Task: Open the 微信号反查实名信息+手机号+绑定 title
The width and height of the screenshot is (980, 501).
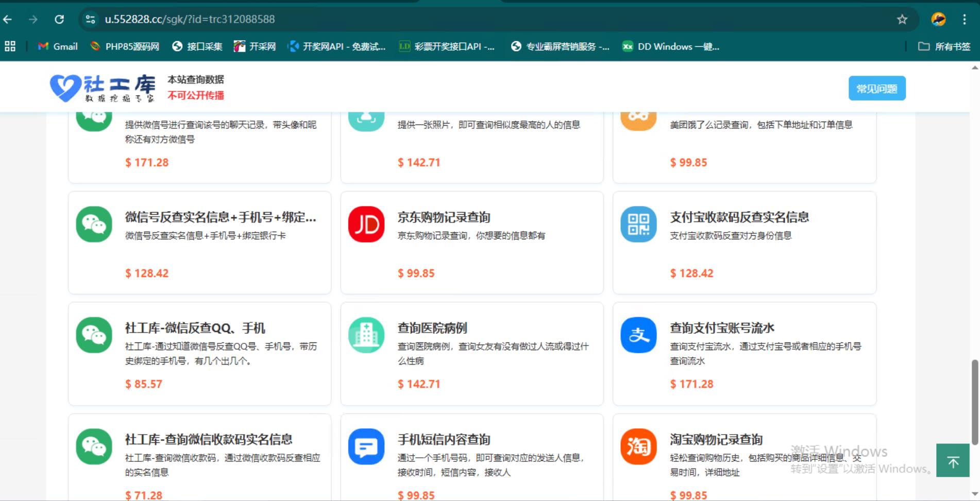Action: point(221,217)
